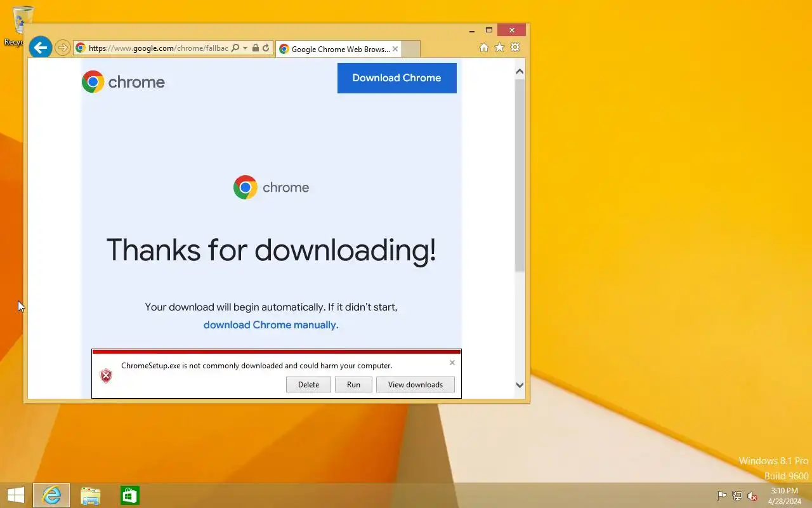This screenshot has width=812, height=508.
Task: Click the network tray icon
Action: click(737, 496)
